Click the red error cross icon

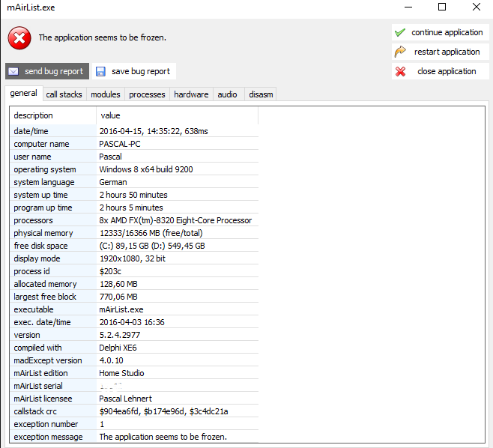19,38
